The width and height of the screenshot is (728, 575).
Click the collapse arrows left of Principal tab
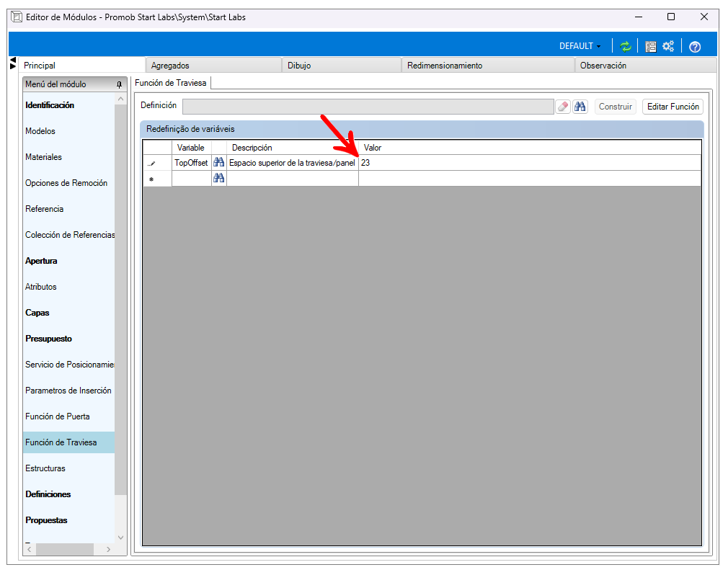pyautogui.click(x=13, y=63)
